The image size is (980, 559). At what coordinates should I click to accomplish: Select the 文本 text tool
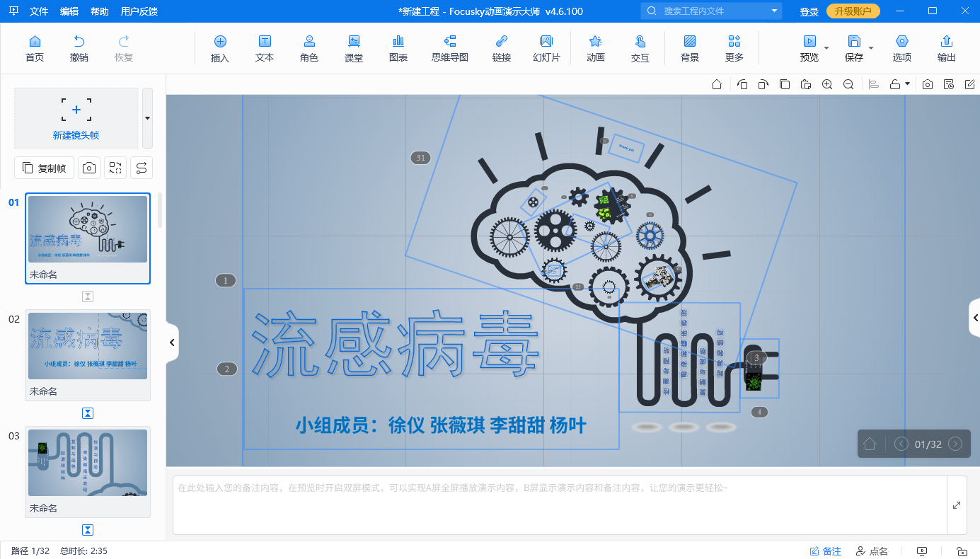(265, 49)
